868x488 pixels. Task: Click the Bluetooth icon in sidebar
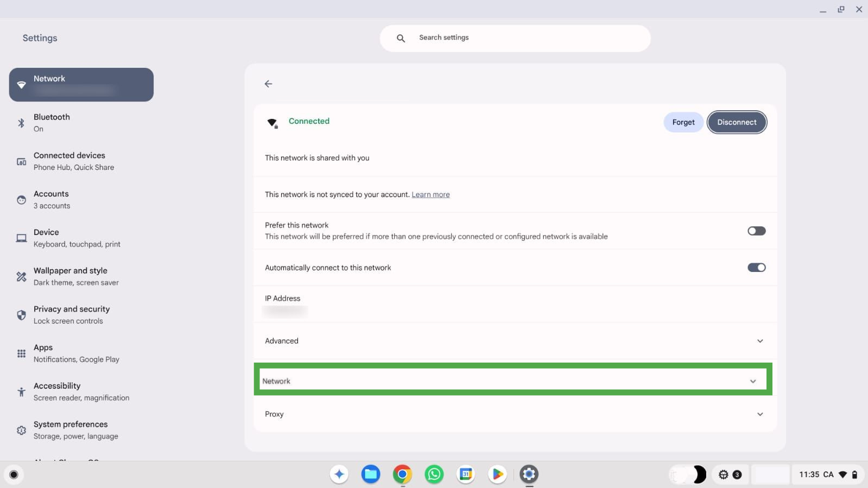pyautogui.click(x=21, y=123)
